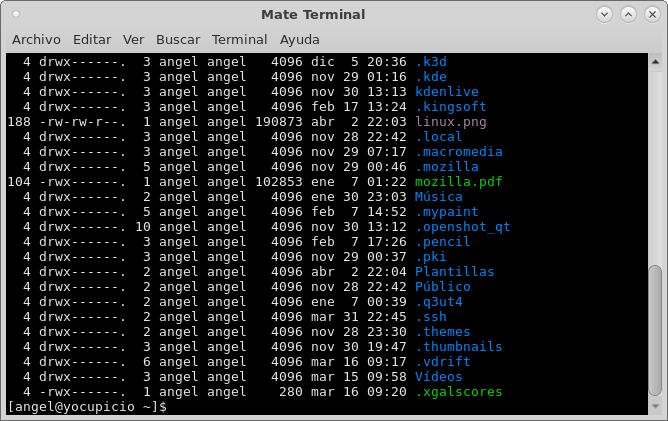The width and height of the screenshot is (668, 421).
Task: Open the Buscar menu
Action: 178,40
